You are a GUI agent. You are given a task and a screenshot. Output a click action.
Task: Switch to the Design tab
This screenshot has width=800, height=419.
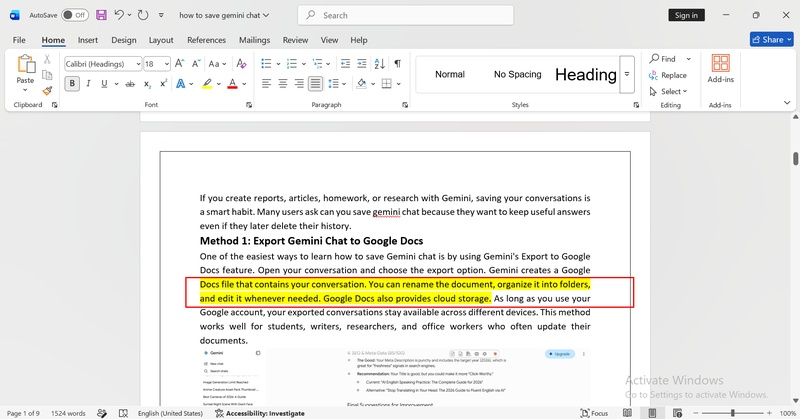pyautogui.click(x=123, y=40)
